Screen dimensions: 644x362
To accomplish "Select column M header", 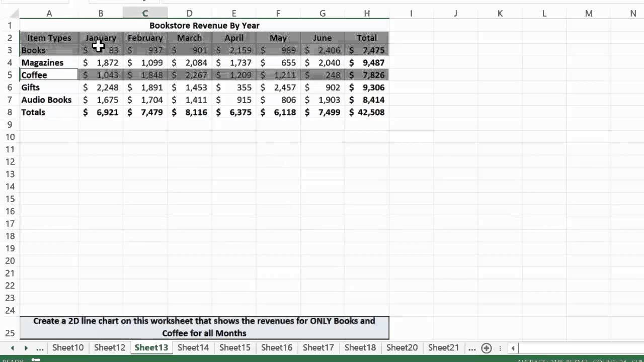I will point(589,14).
